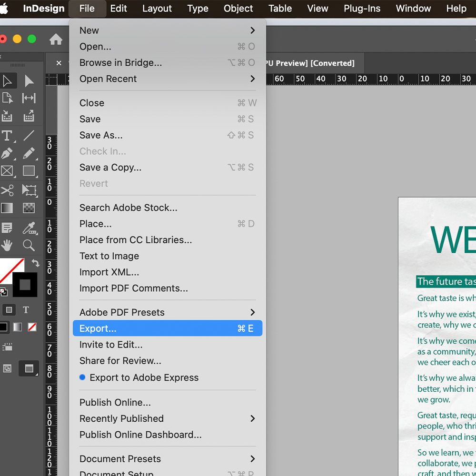Select the Rectangle Frame tool

tap(7, 171)
